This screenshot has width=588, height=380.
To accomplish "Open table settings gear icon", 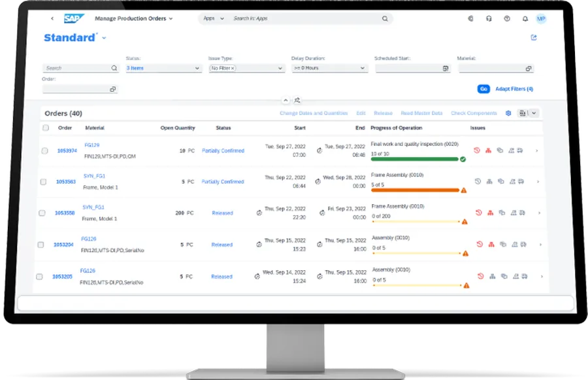I will tap(508, 114).
